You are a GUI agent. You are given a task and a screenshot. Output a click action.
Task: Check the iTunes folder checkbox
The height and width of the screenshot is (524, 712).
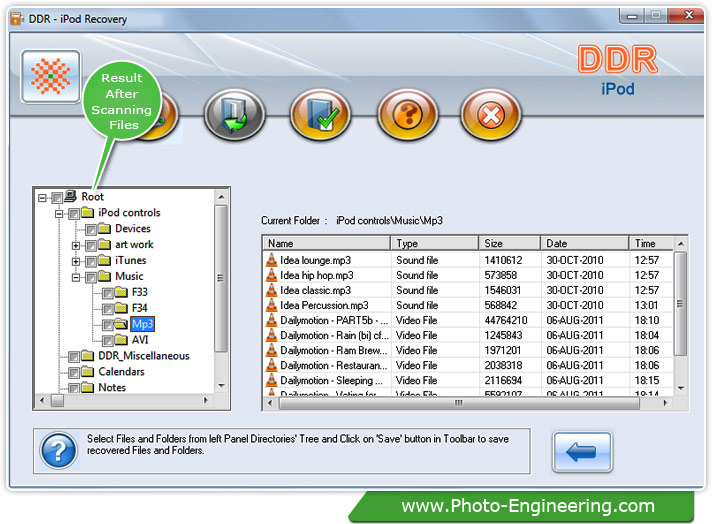tap(91, 262)
